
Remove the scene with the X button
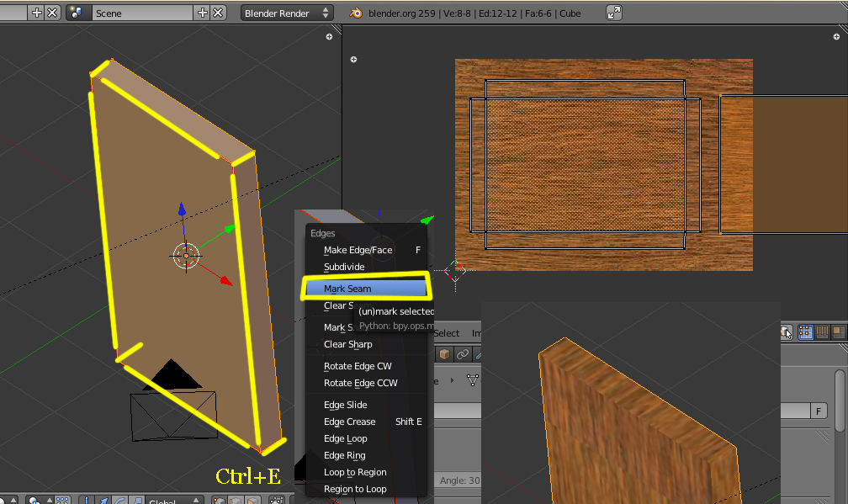pos(217,13)
